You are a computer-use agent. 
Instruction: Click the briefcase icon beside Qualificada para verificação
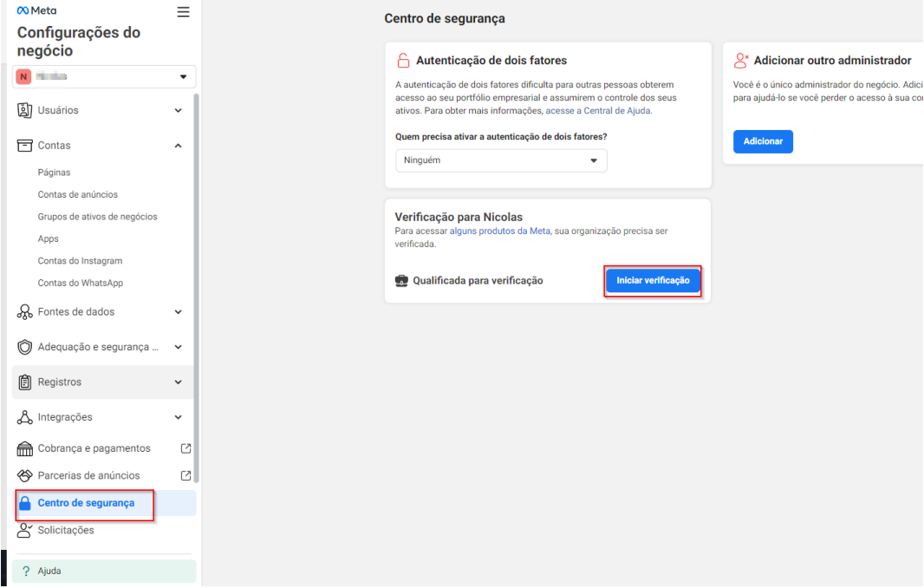click(401, 281)
